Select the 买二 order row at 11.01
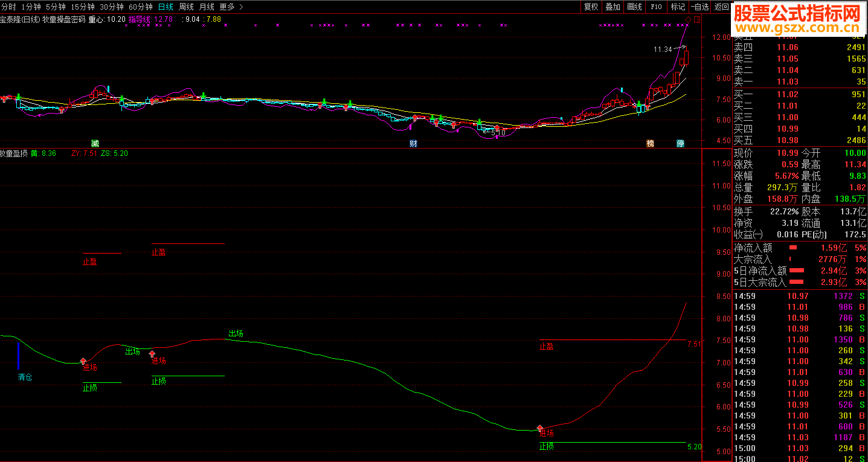Image resolution: width=868 pixels, height=462 pixels. 800,106
